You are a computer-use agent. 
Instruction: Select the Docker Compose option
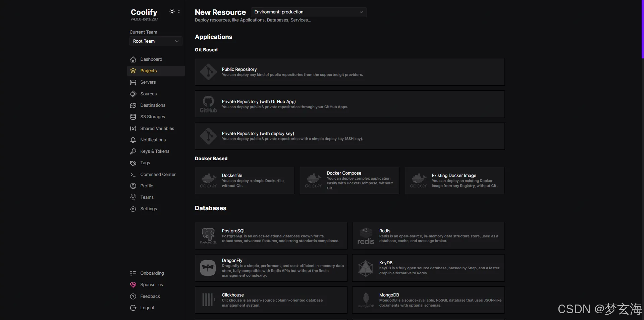click(350, 181)
